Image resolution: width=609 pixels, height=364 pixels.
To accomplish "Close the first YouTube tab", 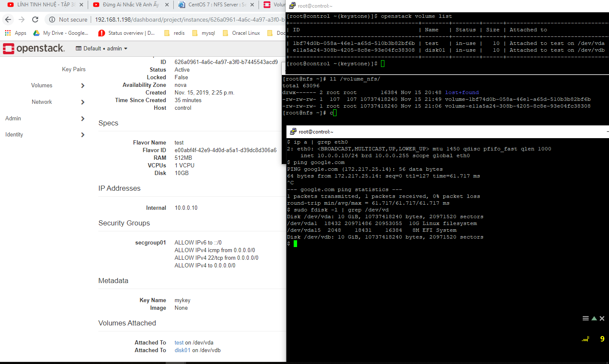I will 81,5.
